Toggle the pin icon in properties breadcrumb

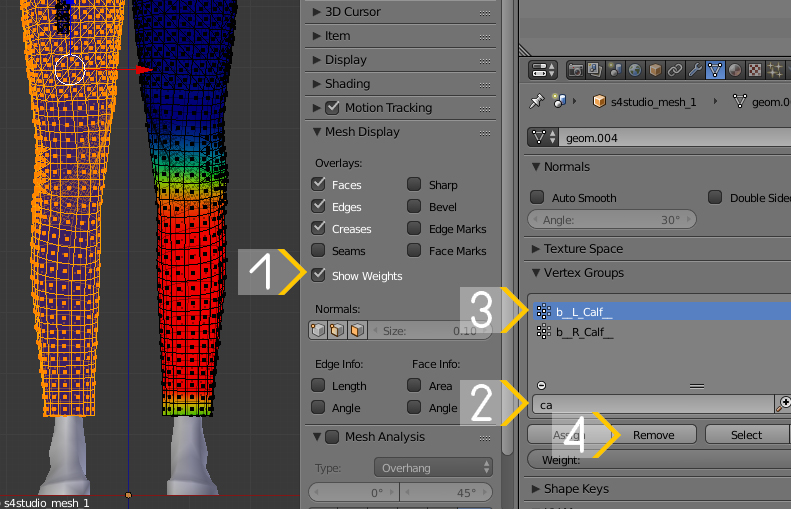click(537, 101)
